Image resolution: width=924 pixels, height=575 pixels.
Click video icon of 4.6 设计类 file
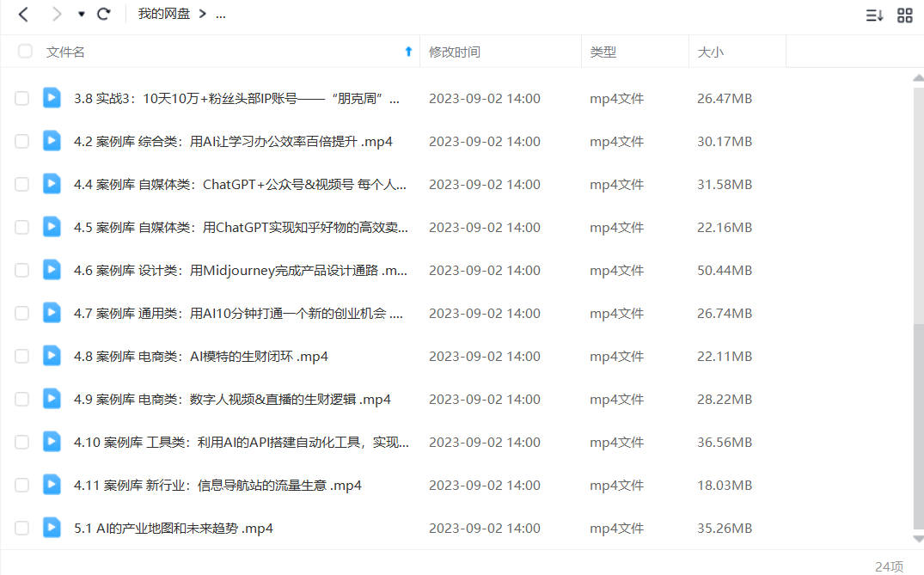click(52, 270)
